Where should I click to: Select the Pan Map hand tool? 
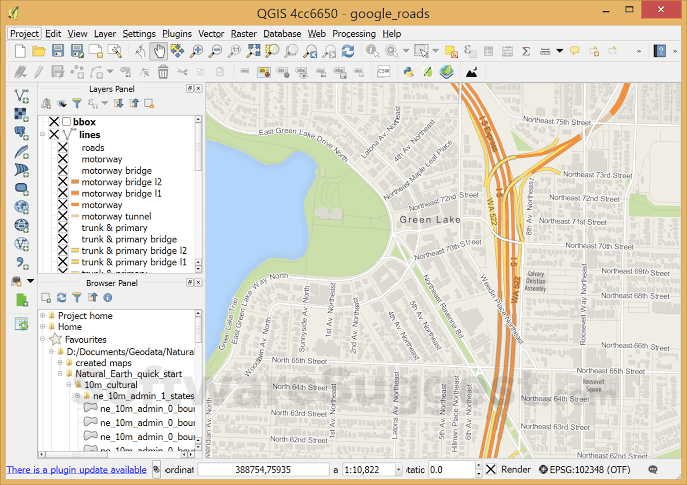[x=160, y=51]
